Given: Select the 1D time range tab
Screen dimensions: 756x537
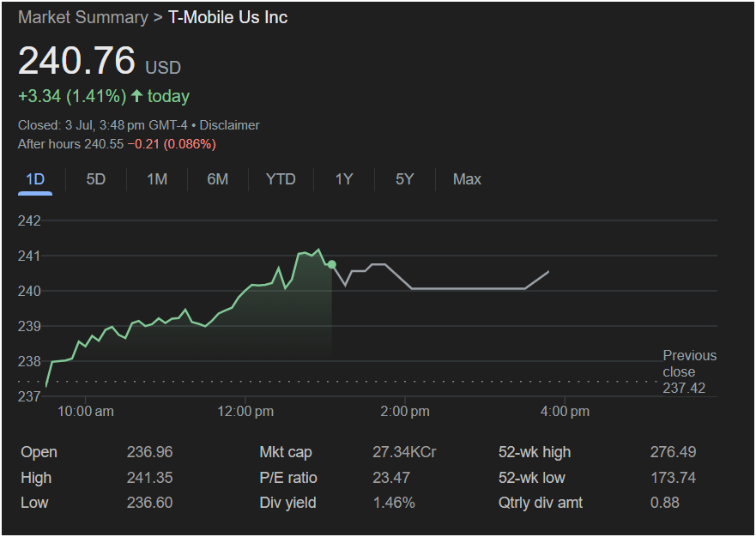Looking at the screenshot, I should tap(34, 179).
